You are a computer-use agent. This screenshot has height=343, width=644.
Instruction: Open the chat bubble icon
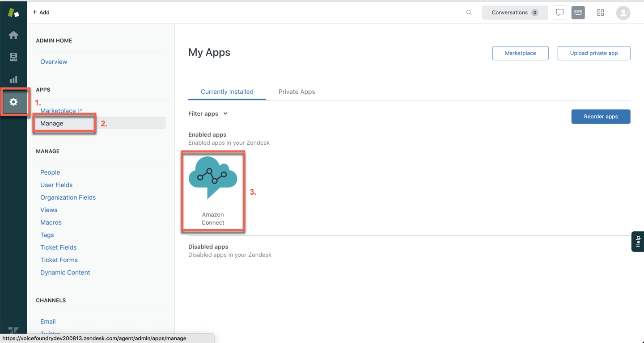559,13
